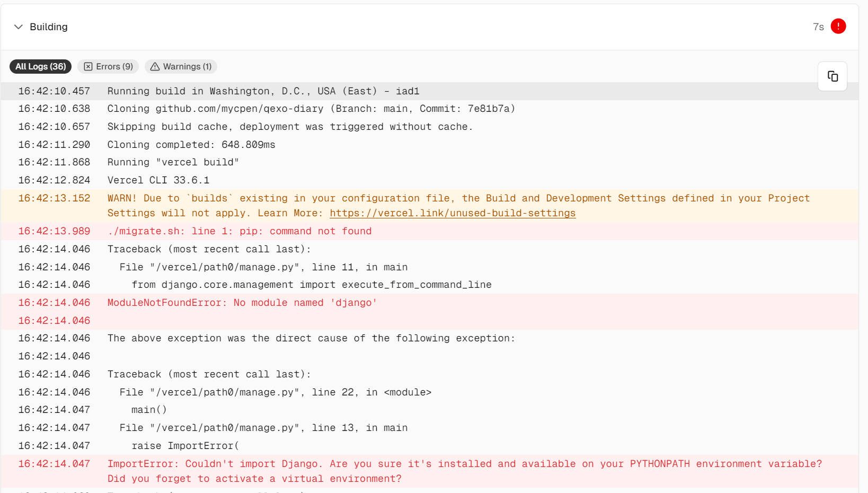The width and height of the screenshot is (868, 493).
Task: Select line 'manage.py", line 13, in main'
Action: [x=430, y=428]
